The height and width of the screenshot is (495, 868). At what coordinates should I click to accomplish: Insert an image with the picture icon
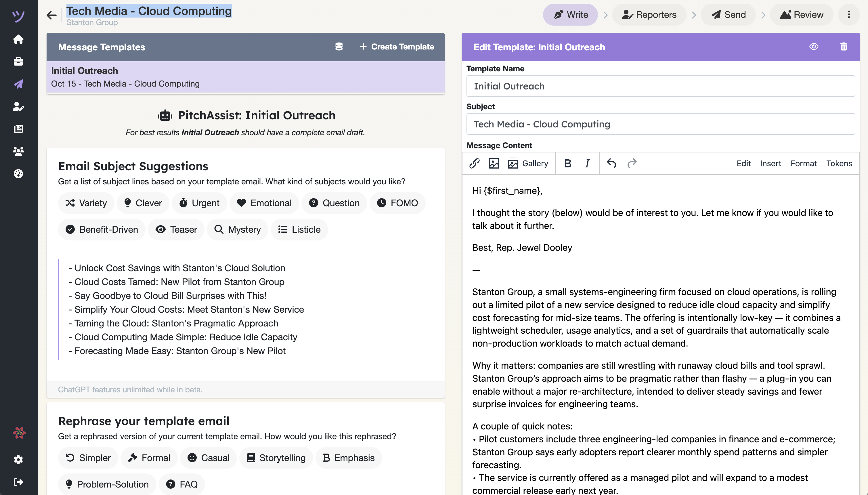(x=494, y=164)
